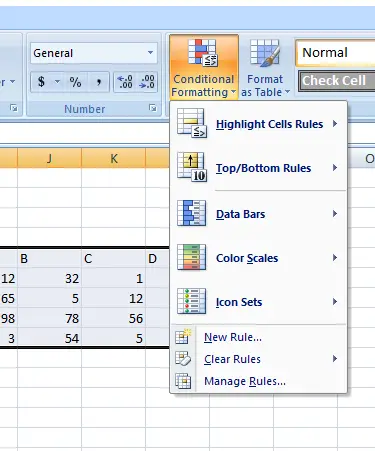Screen dimensions: 375x451
Task: Click the cell containing 98
Action: (8, 318)
